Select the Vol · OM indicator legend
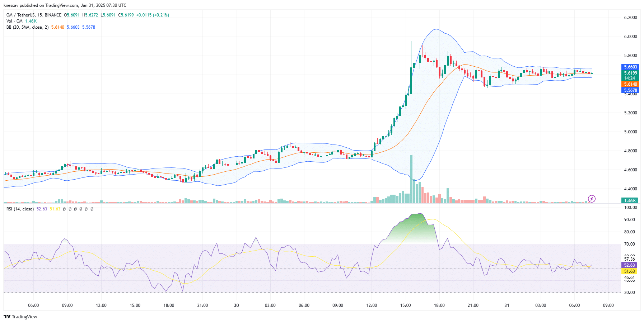 click(14, 21)
